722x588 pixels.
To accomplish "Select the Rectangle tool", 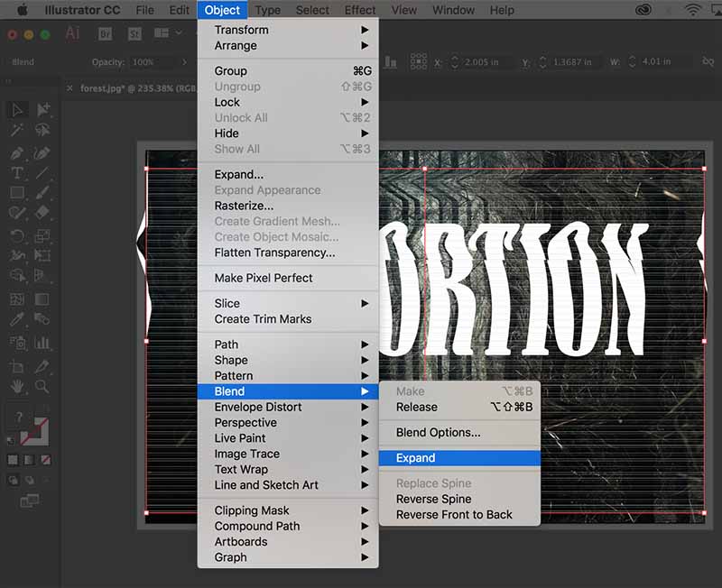I will click(x=17, y=192).
